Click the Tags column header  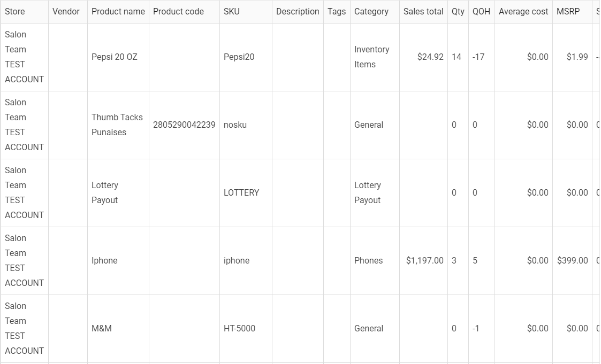[337, 11]
